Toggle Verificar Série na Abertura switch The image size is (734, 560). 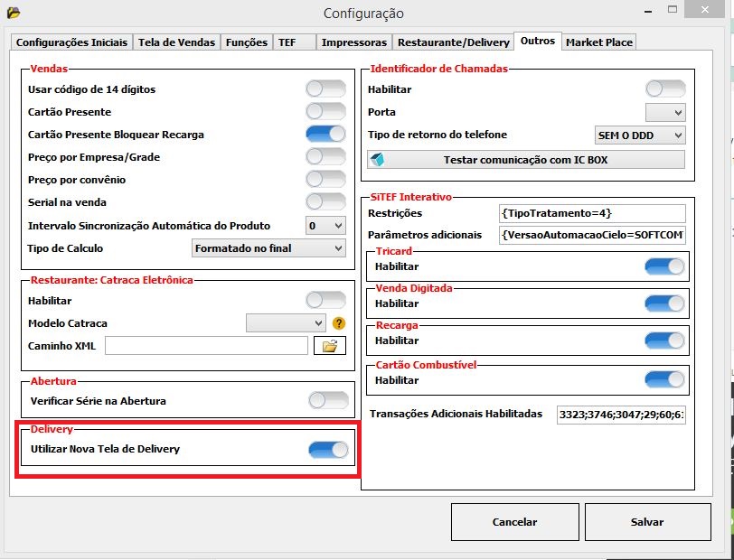(x=328, y=400)
